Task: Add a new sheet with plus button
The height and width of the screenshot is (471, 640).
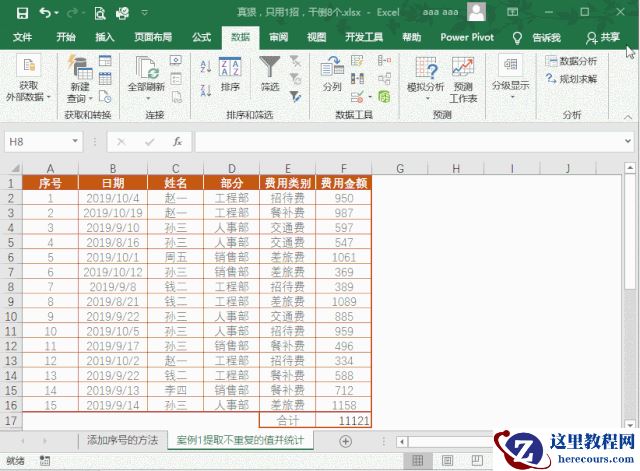Action: click(345, 441)
